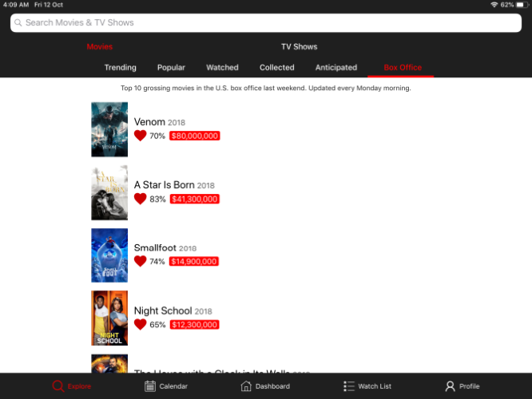Tap the 70% rating for Venom
Viewport: 532px width, 399px height.
click(157, 136)
